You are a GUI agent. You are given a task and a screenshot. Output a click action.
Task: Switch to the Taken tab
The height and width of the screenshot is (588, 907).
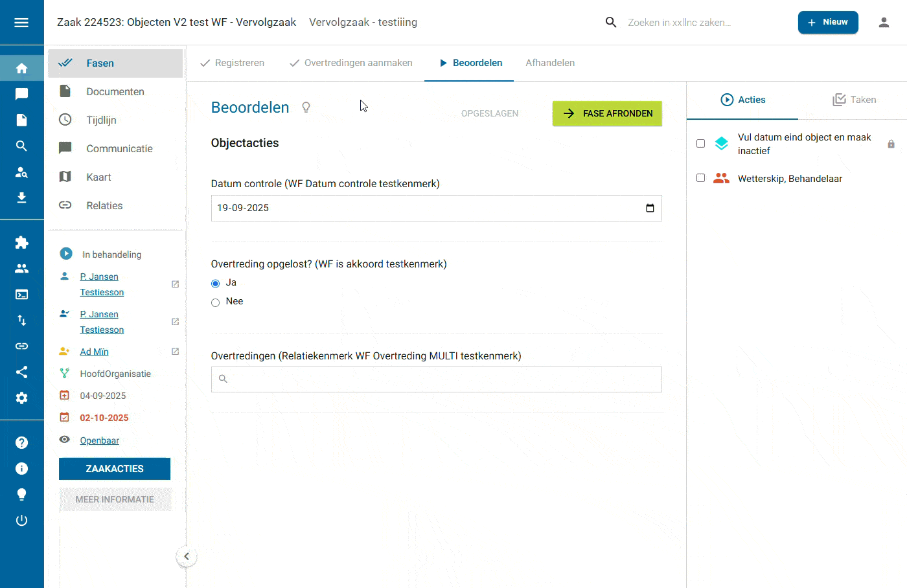click(x=855, y=100)
